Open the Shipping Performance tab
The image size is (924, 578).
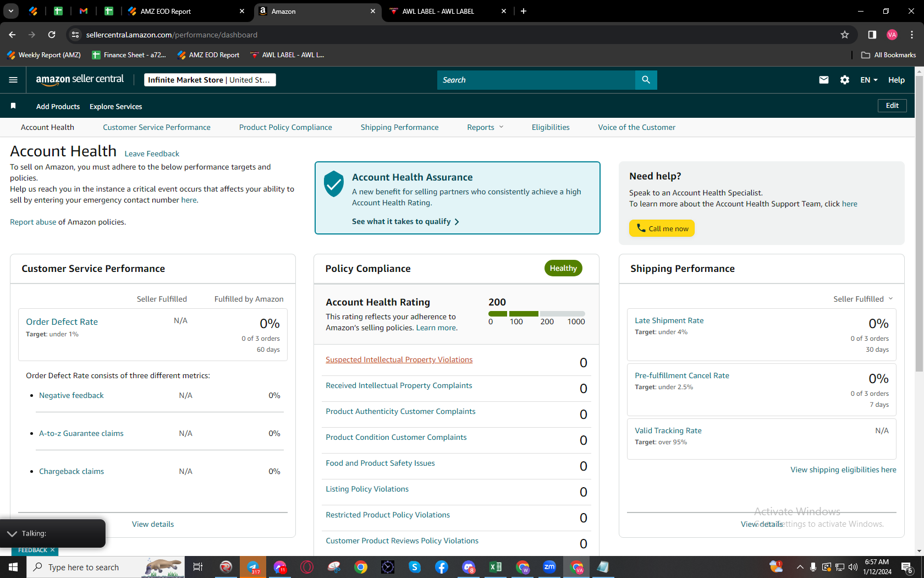[399, 127]
